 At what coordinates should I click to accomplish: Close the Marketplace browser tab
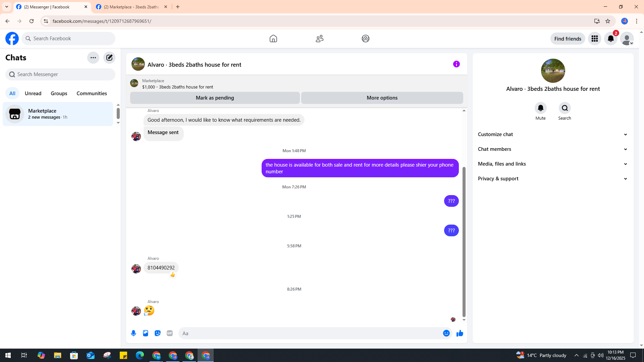coord(166,7)
